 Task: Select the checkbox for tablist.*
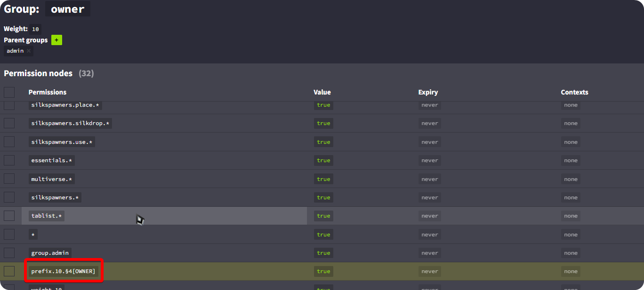9,216
